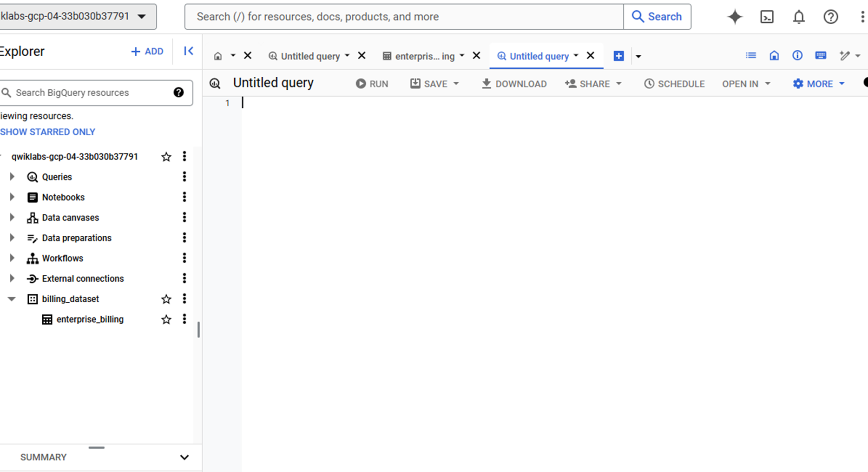Close the first Untitled query tab

pos(362,56)
